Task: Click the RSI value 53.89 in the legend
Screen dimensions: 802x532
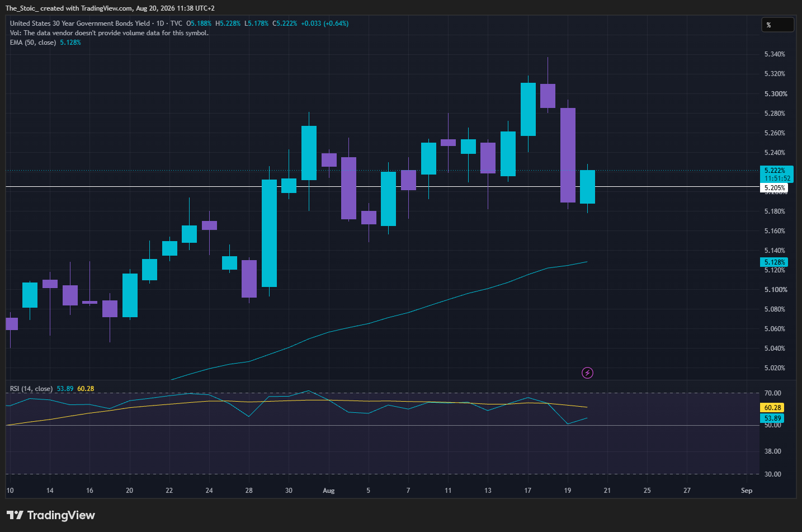Action: [x=65, y=389]
